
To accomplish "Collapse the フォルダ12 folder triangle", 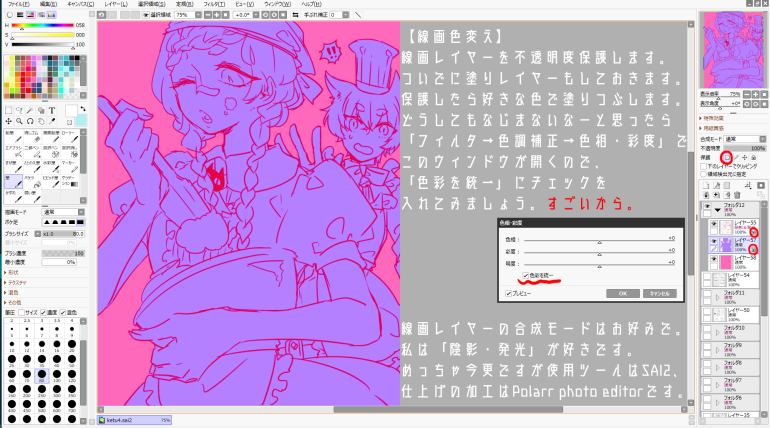I will (x=717, y=210).
